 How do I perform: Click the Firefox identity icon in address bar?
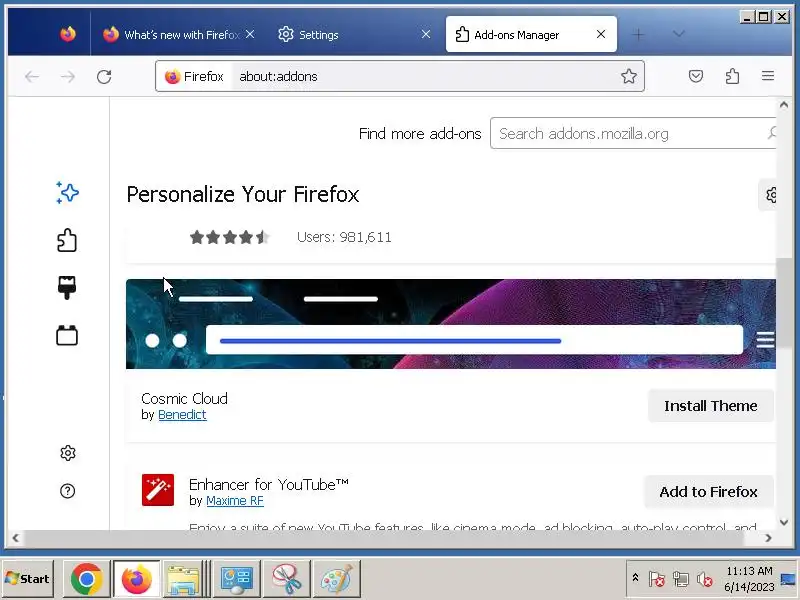[x=172, y=77]
